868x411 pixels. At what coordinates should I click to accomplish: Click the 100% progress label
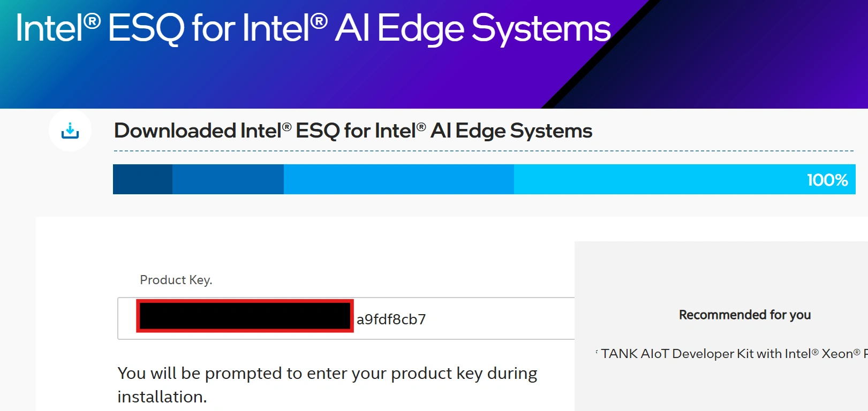[x=827, y=180]
